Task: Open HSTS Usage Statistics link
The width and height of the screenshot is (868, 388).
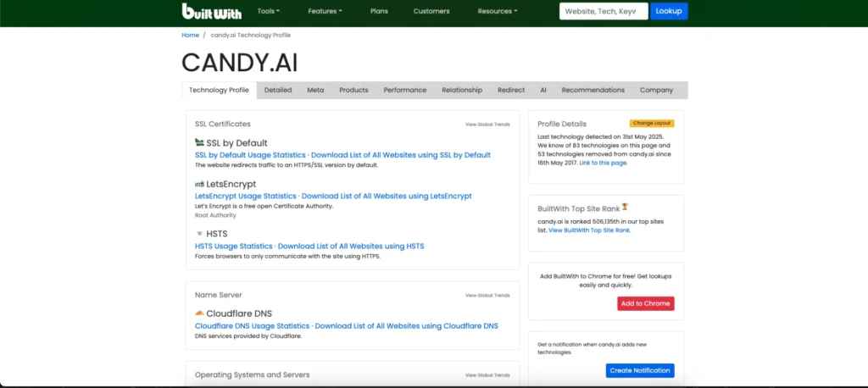Action: (234, 246)
